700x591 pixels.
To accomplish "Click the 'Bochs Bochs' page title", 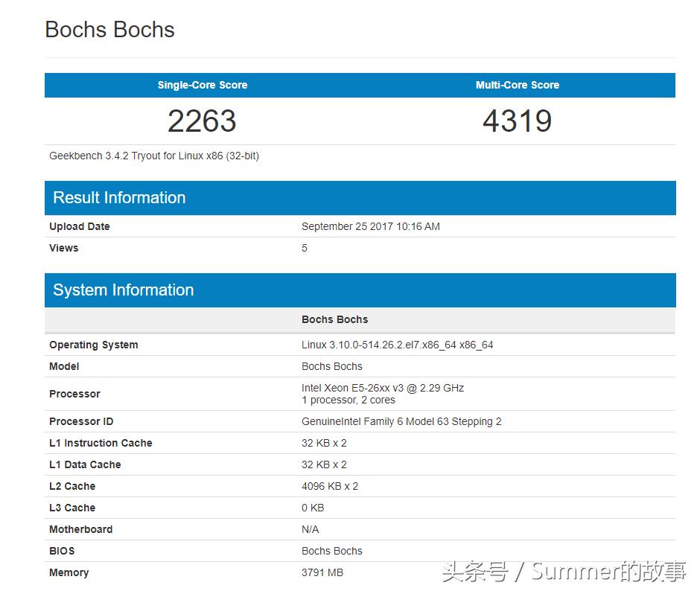I will [109, 30].
